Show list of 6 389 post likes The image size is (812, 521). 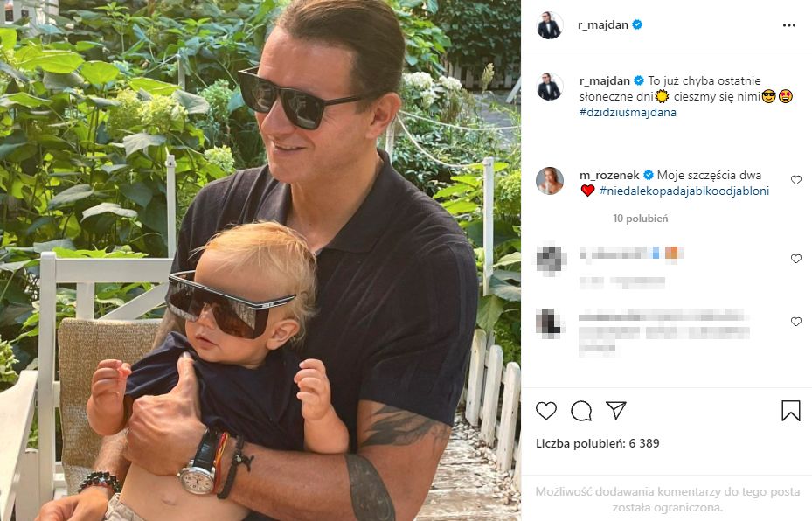[x=598, y=443]
